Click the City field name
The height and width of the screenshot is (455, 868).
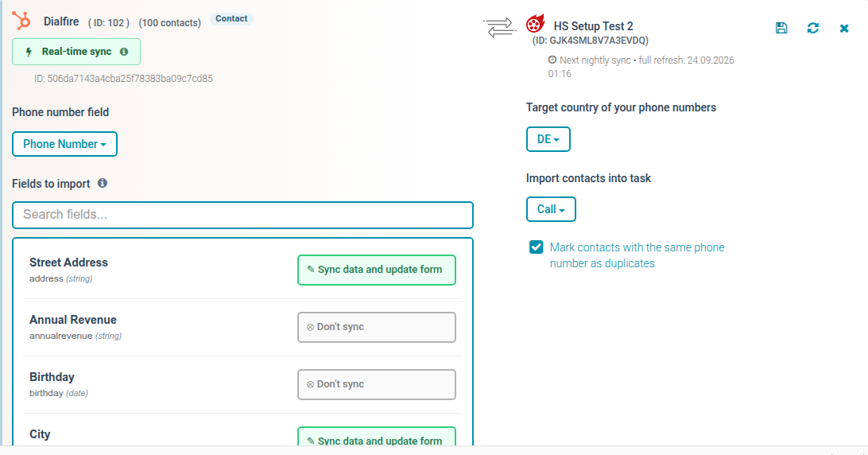(40, 434)
